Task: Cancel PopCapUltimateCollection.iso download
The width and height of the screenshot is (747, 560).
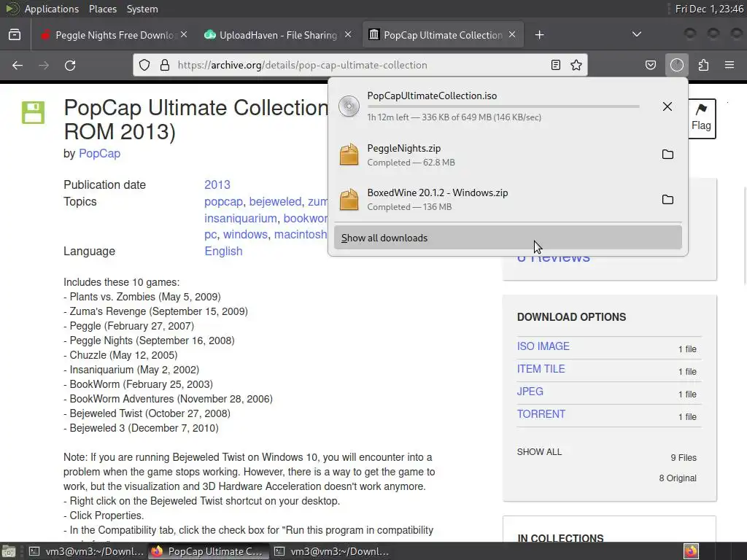Action: point(667,106)
